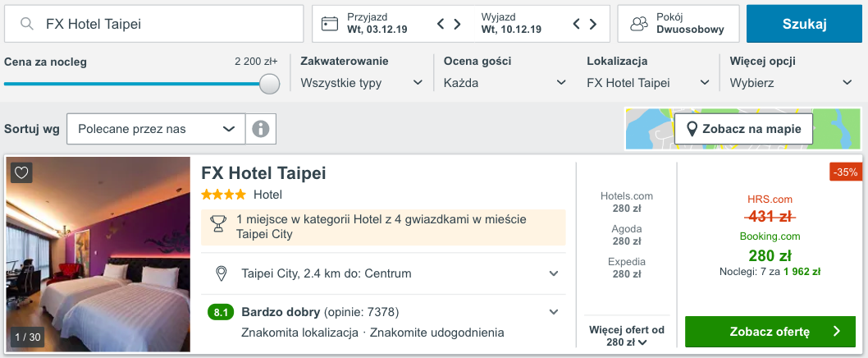Click the location pin icon near Taipei City
The image size is (868, 358).
[x=221, y=273]
